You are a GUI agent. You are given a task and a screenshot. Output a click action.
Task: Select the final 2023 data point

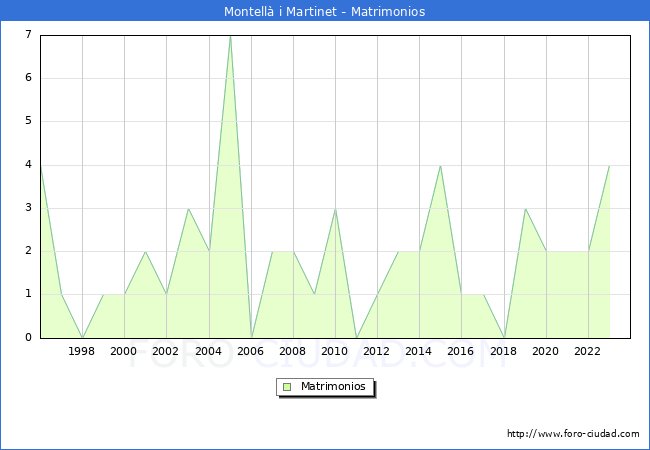tap(609, 166)
